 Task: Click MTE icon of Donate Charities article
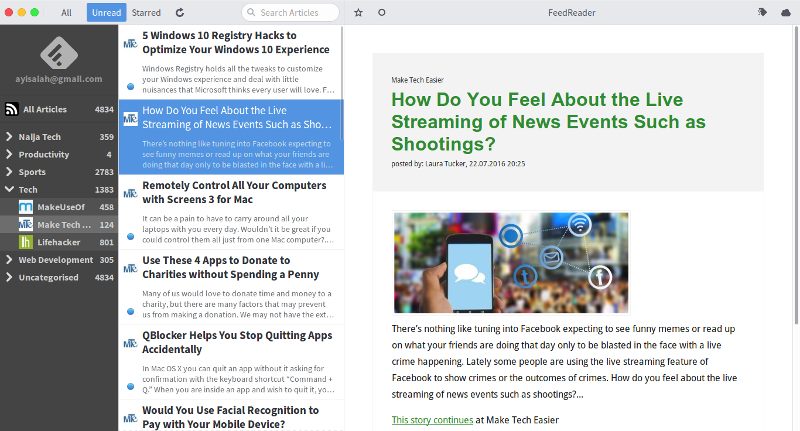(x=130, y=269)
